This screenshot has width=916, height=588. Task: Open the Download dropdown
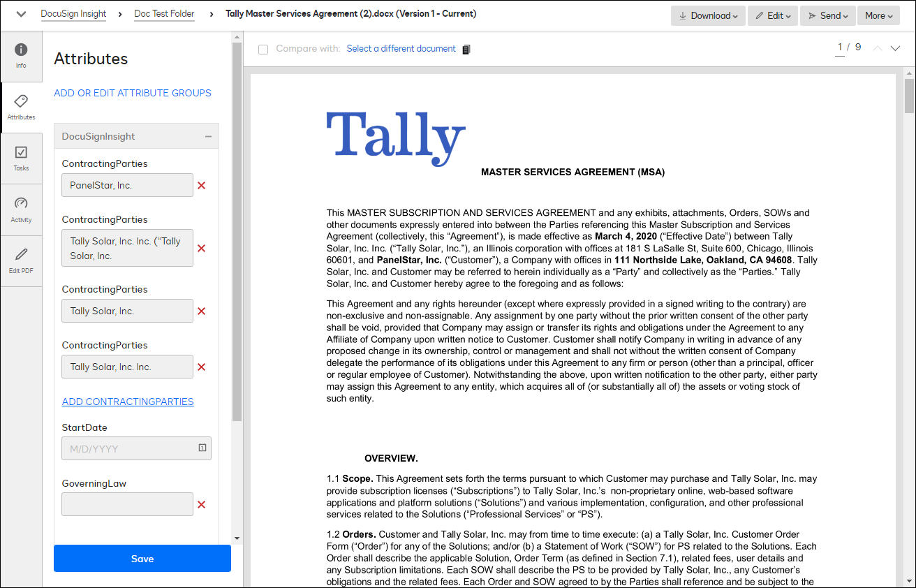(x=708, y=15)
